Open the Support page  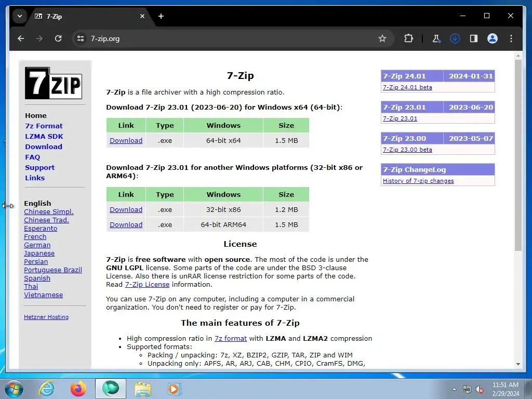(39, 168)
